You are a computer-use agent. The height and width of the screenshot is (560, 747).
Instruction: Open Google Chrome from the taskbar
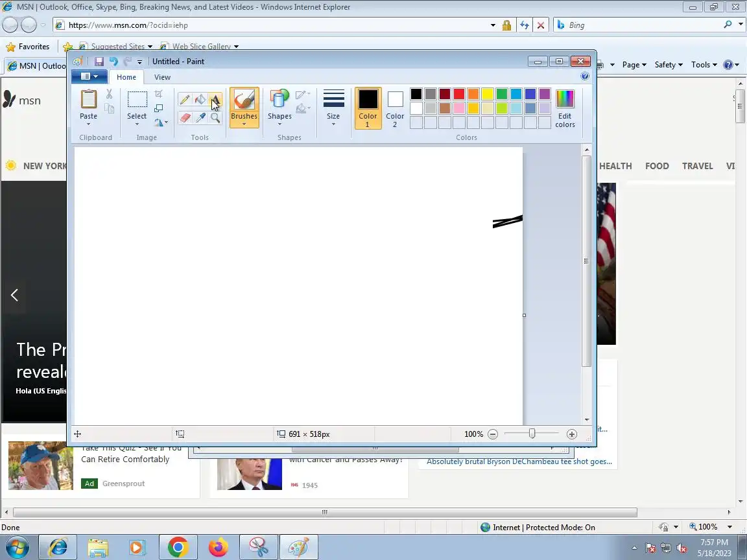[x=178, y=548]
